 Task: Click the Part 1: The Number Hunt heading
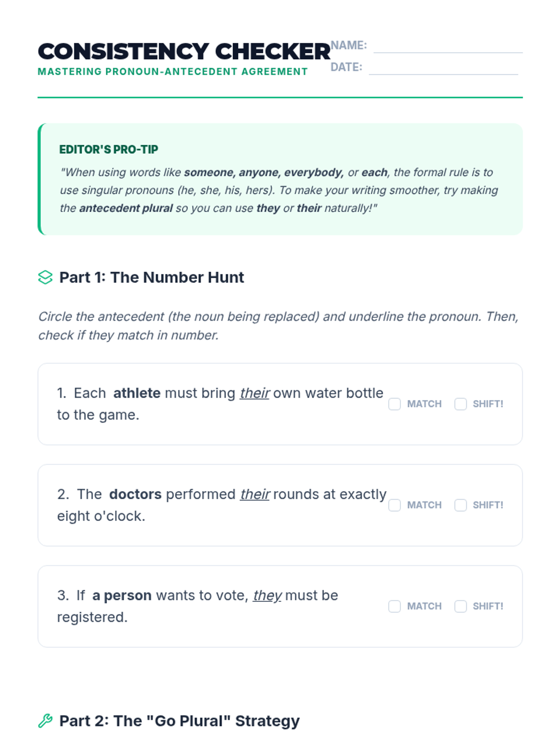pos(151,277)
